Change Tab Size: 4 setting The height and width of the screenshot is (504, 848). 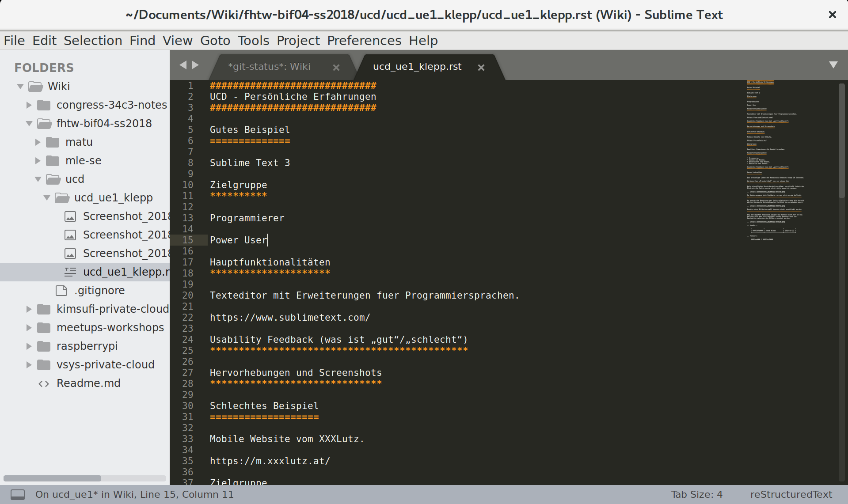click(x=696, y=494)
